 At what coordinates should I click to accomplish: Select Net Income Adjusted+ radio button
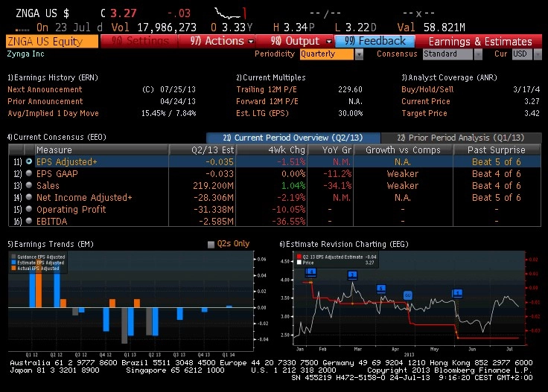(29, 197)
